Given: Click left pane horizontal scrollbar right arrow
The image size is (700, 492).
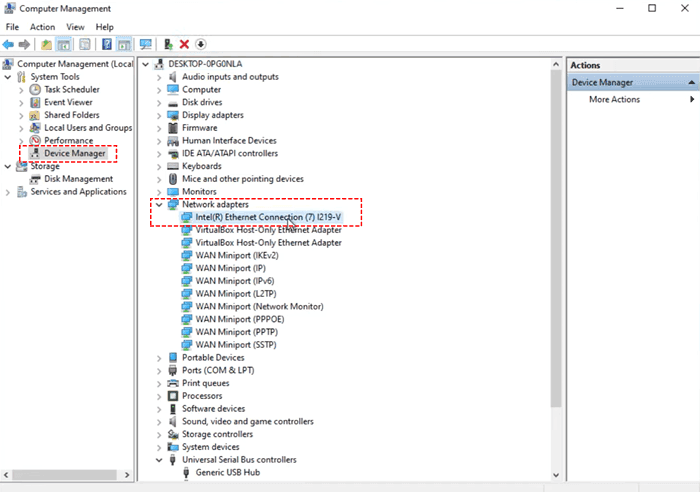Looking at the screenshot, I should [127, 475].
